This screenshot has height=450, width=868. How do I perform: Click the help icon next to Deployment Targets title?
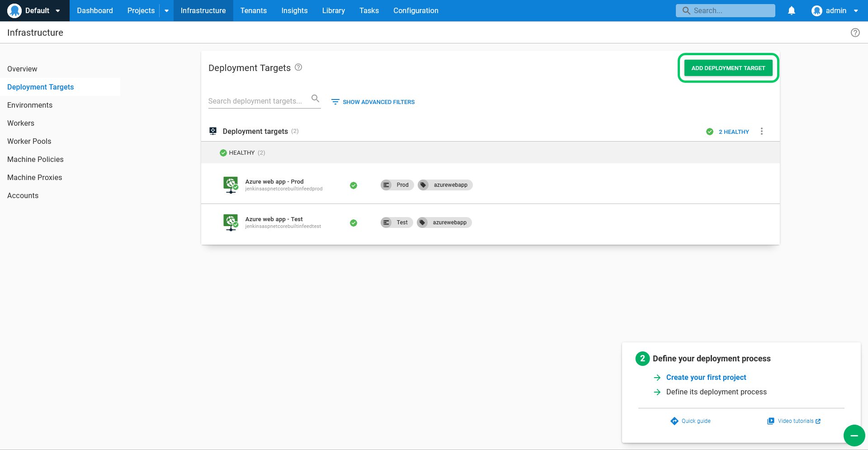point(298,67)
